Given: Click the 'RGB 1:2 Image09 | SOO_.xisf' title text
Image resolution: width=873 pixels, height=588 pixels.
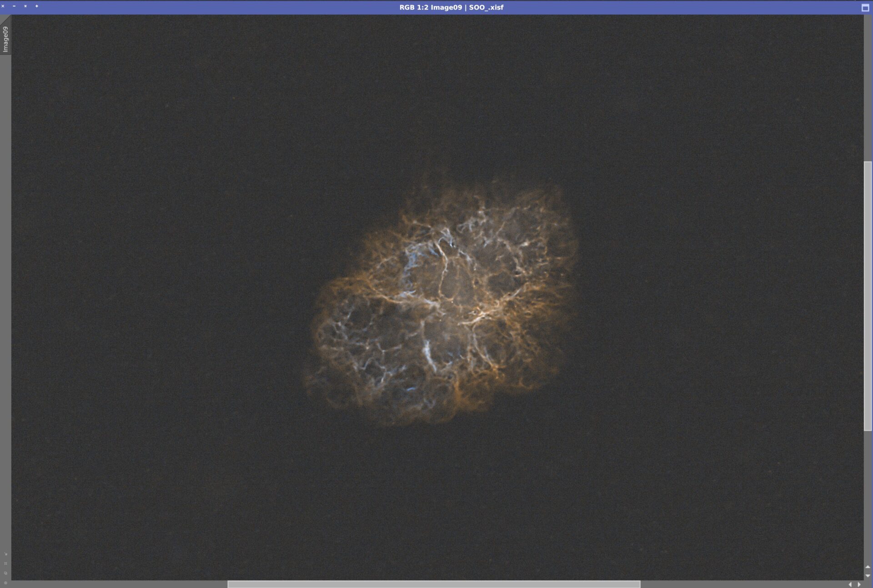Looking at the screenshot, I should point(451,7).
